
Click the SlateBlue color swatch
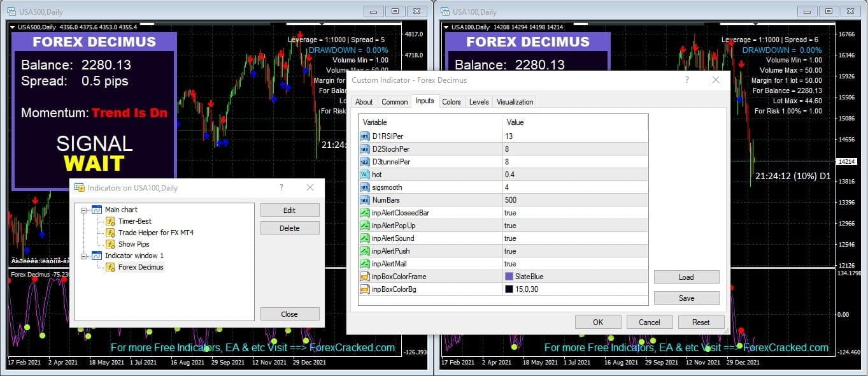coord(509,277)
